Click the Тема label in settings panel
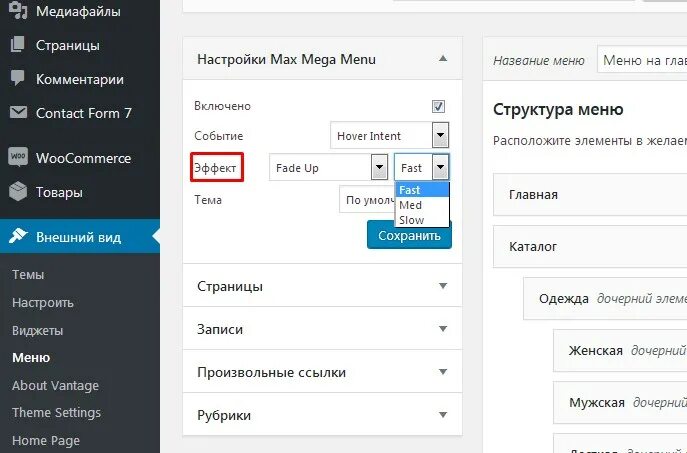Screen dimensions: 687x453 208,200
